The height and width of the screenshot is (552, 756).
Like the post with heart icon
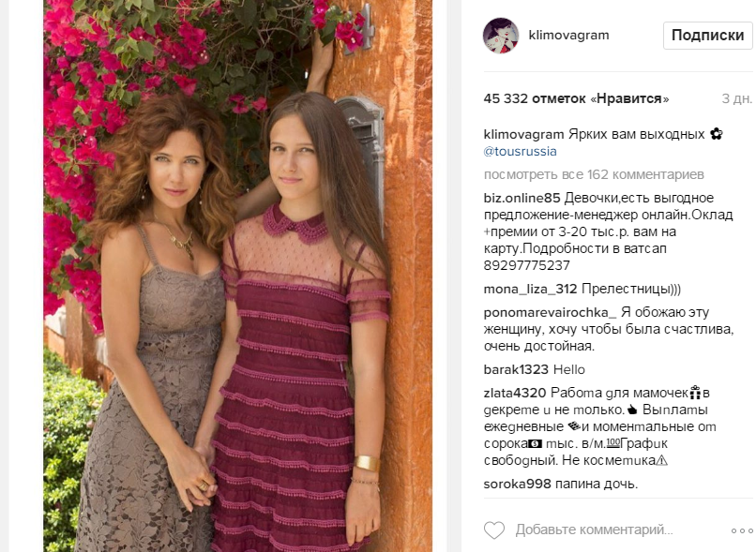494,530
